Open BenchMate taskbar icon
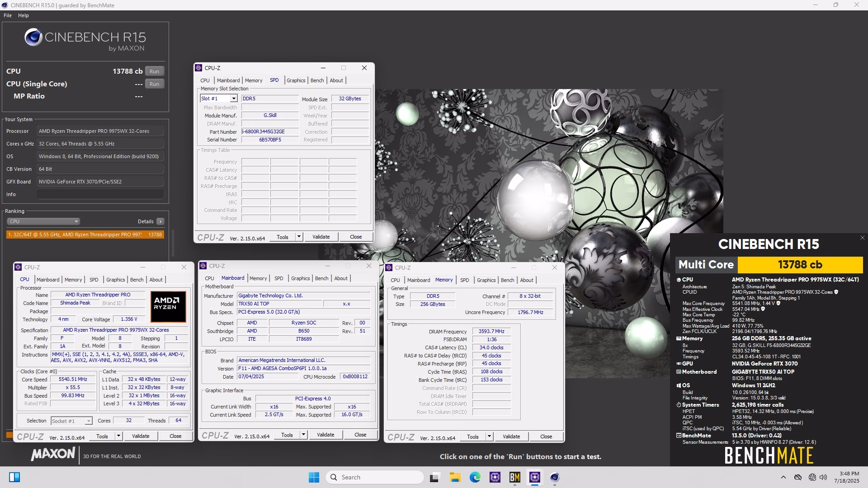 (x=514, y=477)
